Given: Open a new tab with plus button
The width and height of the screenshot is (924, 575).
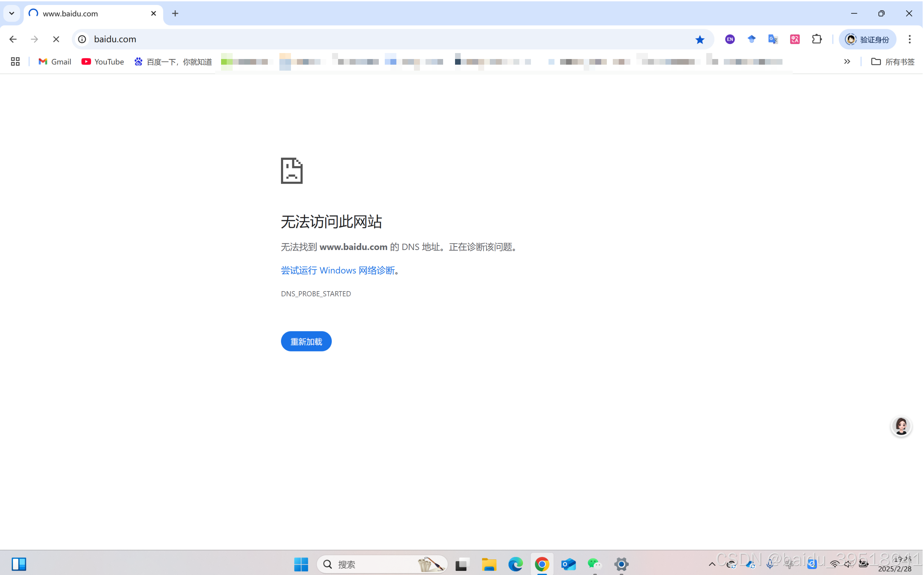Looking at the screenshot, I should coord(175,14).
